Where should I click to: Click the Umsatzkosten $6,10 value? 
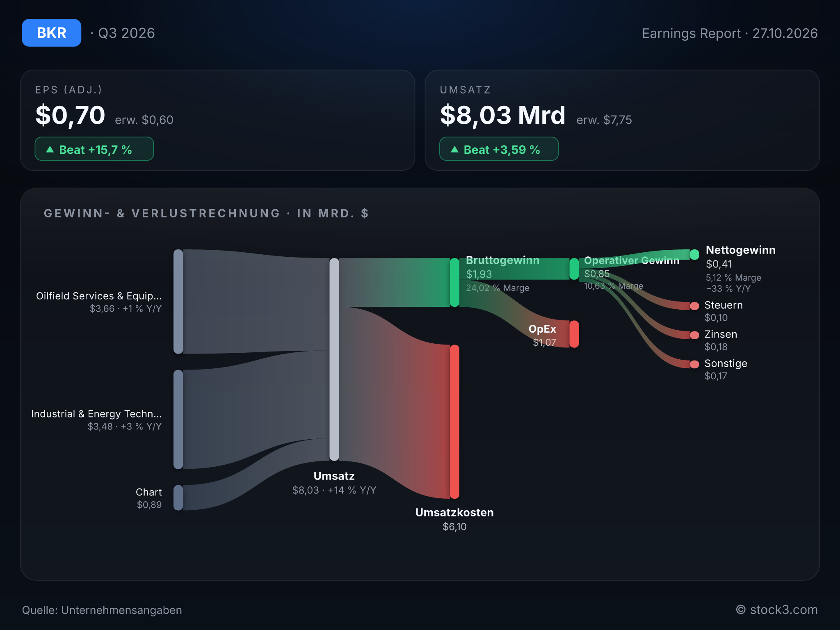pos(454,527)
